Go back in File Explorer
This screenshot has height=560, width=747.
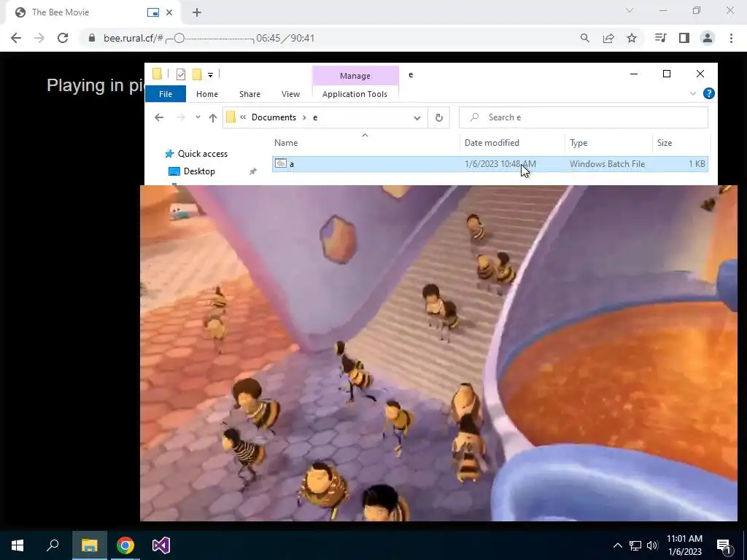click(x=159, y=117)
